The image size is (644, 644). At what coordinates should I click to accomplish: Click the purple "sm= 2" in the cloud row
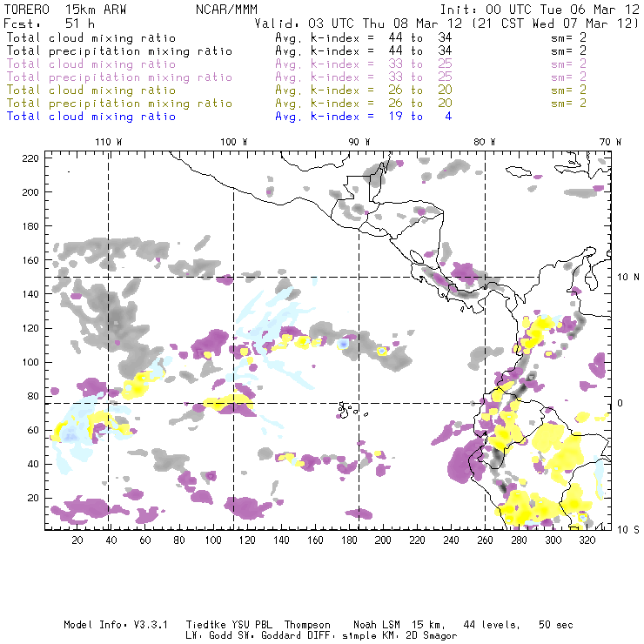coord(568,64)
